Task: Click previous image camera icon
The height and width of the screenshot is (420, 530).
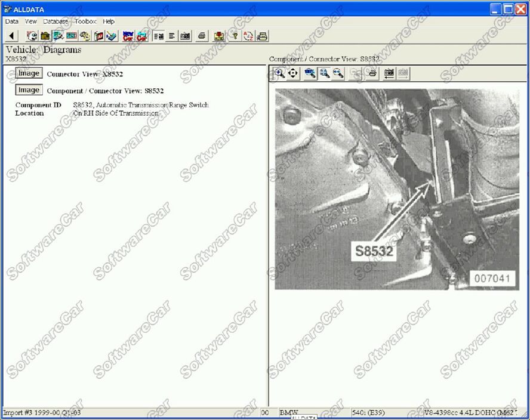Action: coord(389,73)
